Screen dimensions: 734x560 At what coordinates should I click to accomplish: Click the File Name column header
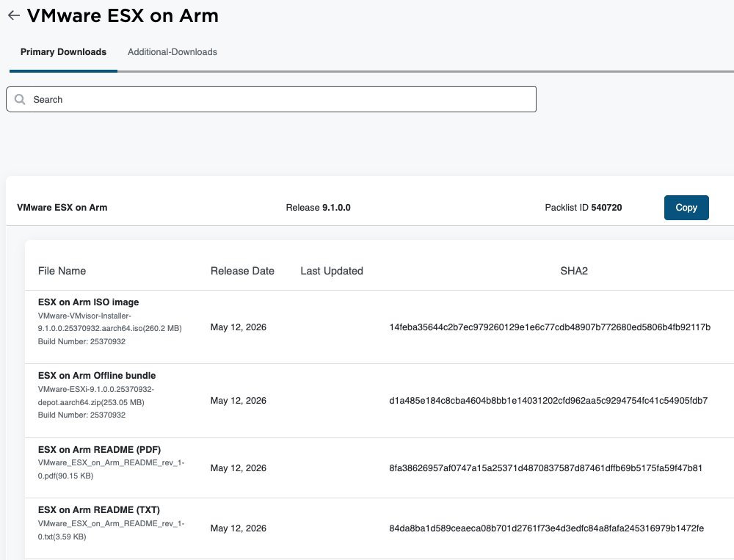62,271
